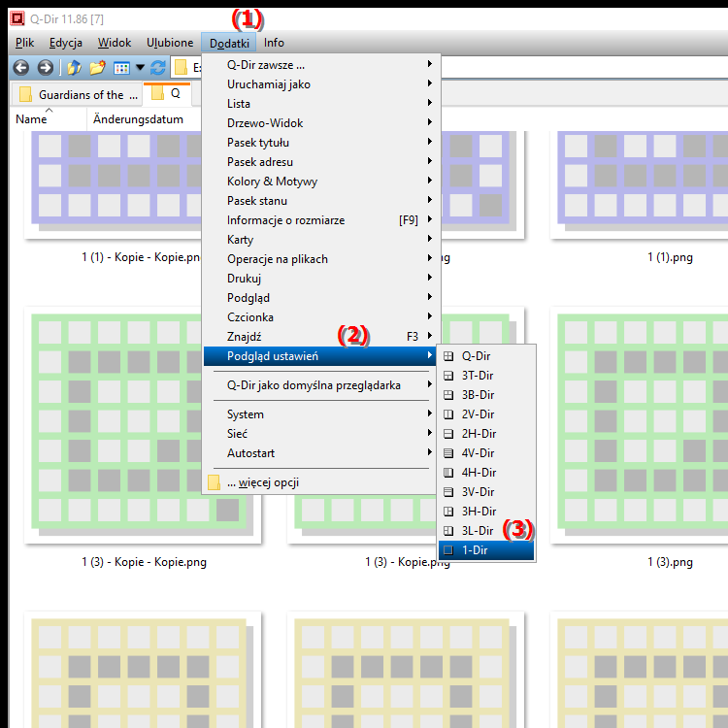Click the 4V-Dir layout icon
The width and height of the screenshot is (728, 728).
click(x=448, y=453)
